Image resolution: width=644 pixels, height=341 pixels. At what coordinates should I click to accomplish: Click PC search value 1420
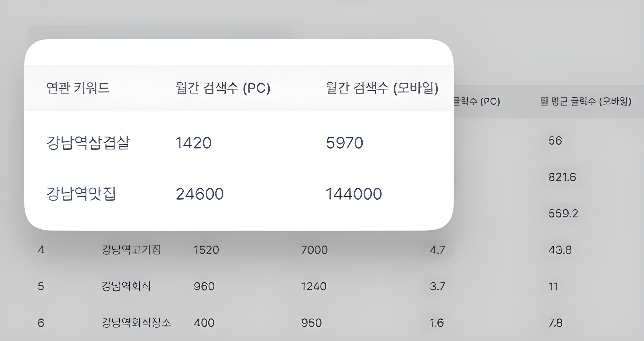(x=193, y=143)
